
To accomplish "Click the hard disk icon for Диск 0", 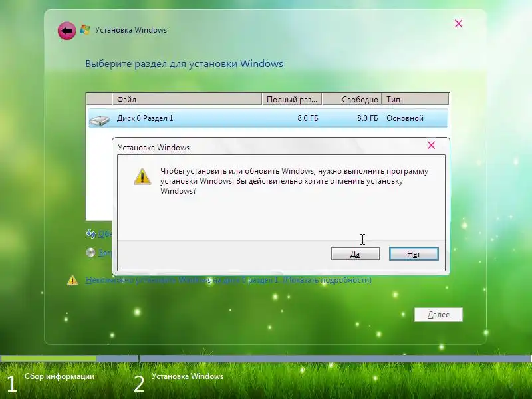I will [99, 120].
